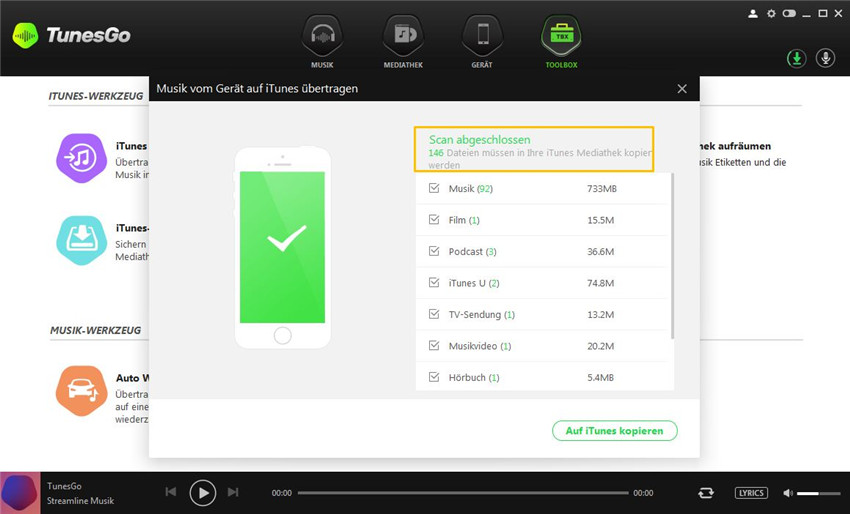This screenshot has width=850, height=514.
Task: Click the 15.5M Film size
Action: pyautogui.click(x=600, y=220)
